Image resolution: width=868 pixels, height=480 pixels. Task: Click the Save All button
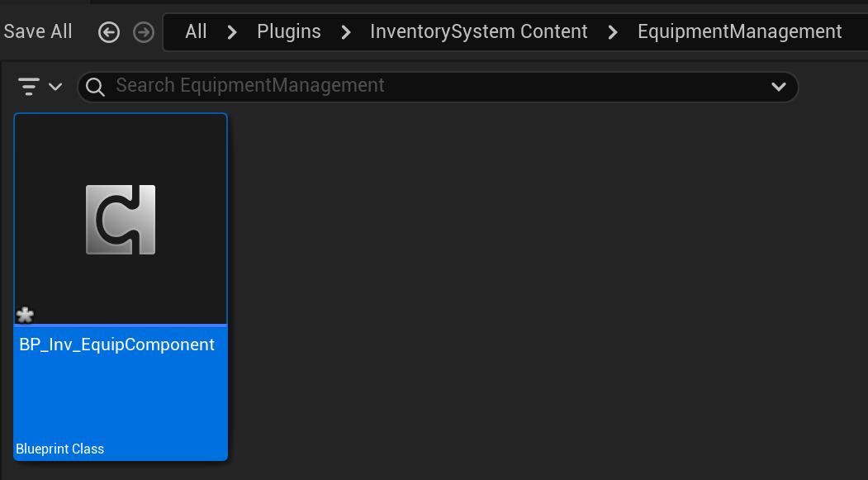click(x=38, y=32)
